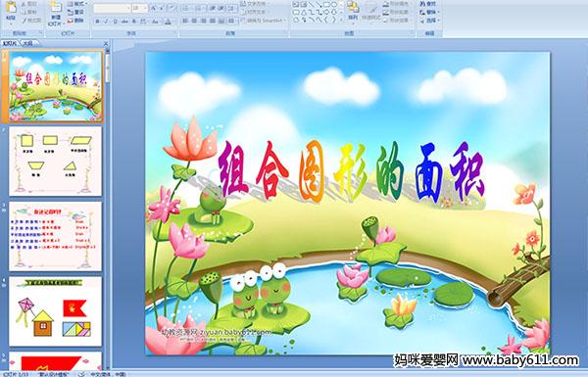Select the second slide thumbnail with shapes

click(56, 162)
